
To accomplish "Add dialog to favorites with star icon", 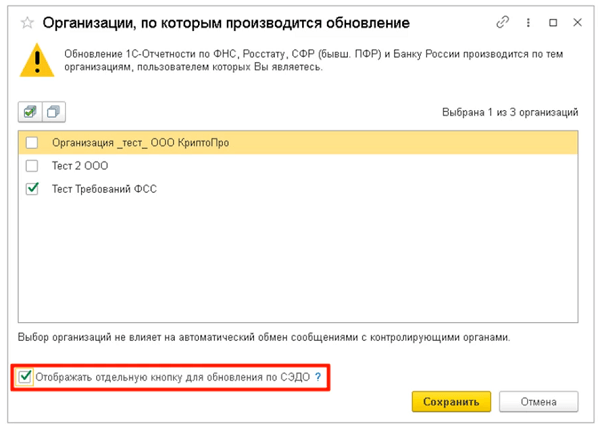I will 27,23.
